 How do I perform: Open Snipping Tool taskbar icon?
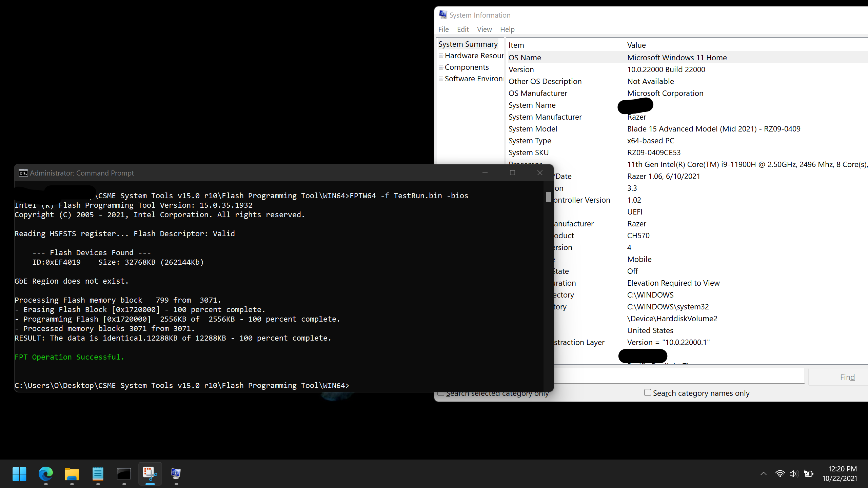coord(150,474)
